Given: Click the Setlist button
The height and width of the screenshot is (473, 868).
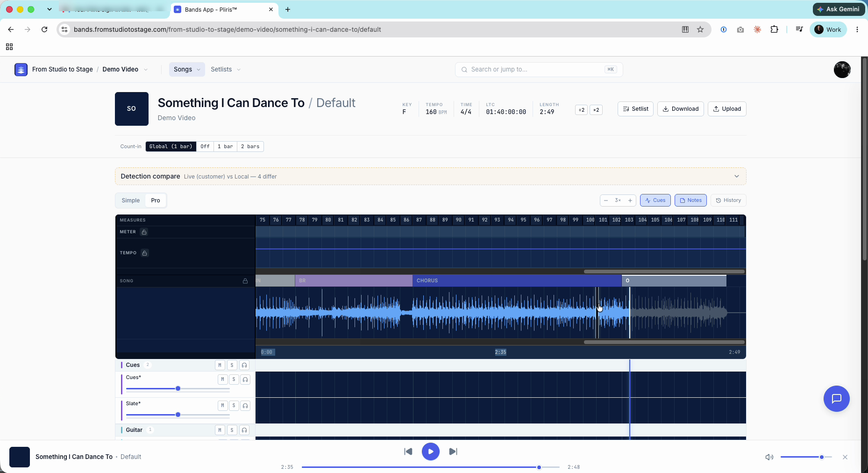Looking at the screenshot, I should coord(635,109).
